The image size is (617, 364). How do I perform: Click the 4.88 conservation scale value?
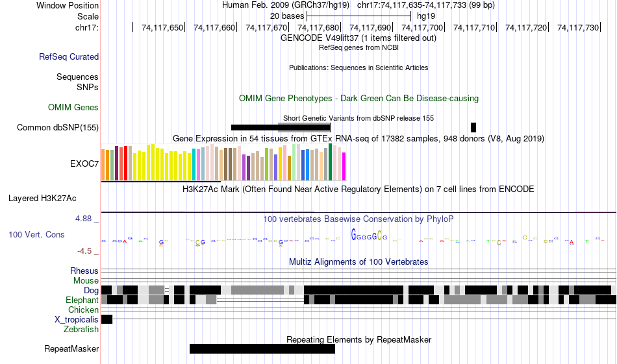(x=83, y=219)
